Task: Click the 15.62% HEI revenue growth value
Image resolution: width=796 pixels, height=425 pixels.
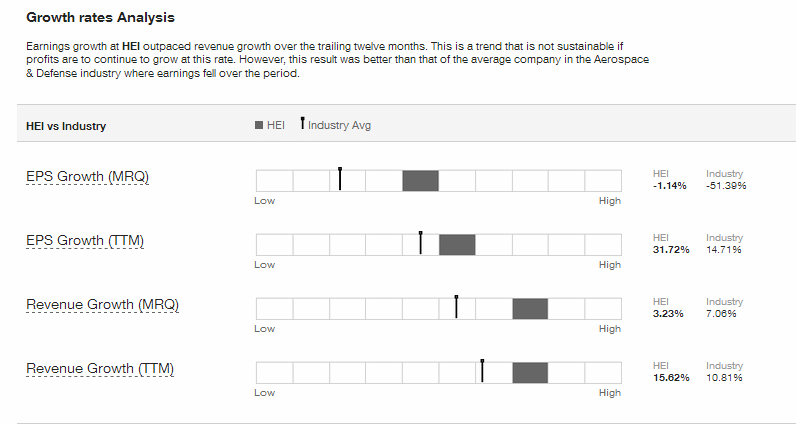Action: click(x=671, y=378)
